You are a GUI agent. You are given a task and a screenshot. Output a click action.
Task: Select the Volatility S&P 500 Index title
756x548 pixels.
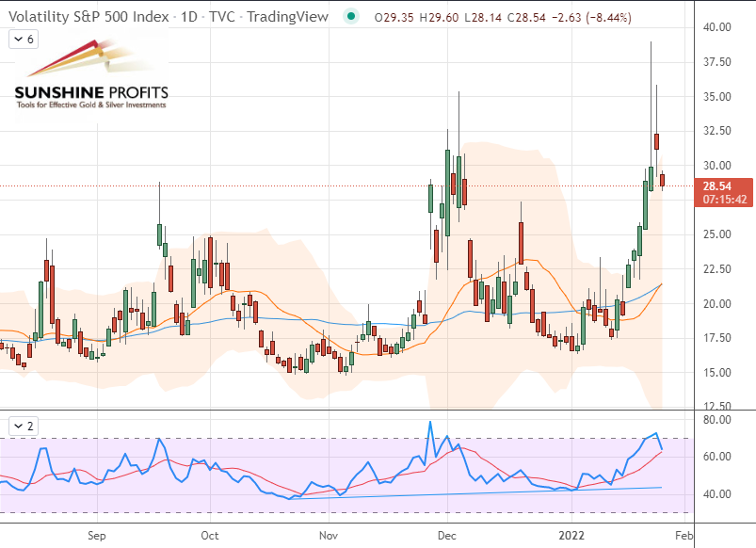pyautogui.click(x=88, y=17)
